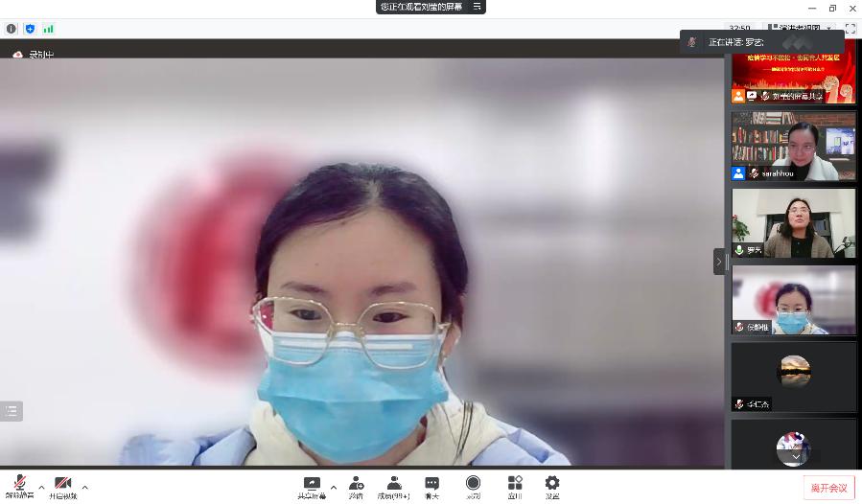Collapse the participant video sidebar
Viewport: 862px width, 504px height.
[719, 262]
